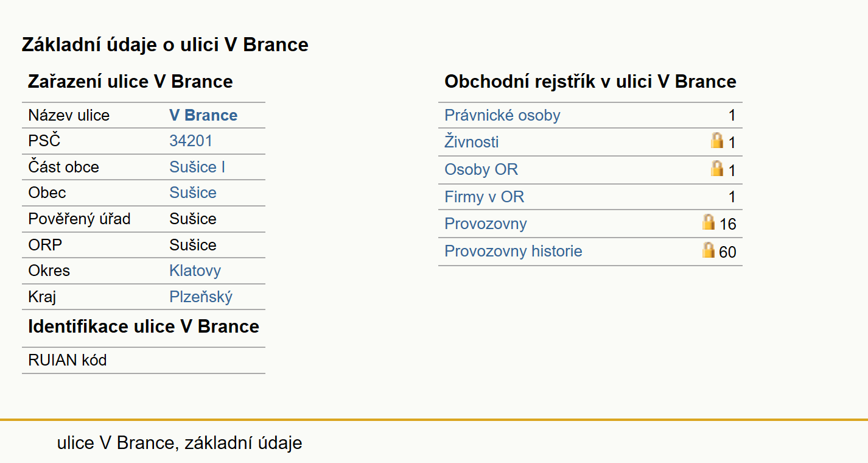Open Firmy v OR listing link
The height and width of the screenshot is (463, 868).
point(485,197)
